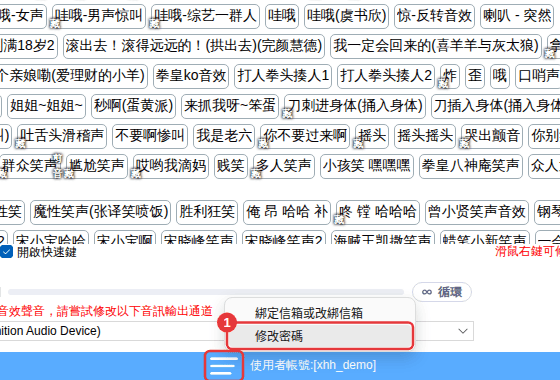Image resolution: width=560 pixels, height=380 pixels.
Task: Play the 歪 sound button
Action: (475, 76)
